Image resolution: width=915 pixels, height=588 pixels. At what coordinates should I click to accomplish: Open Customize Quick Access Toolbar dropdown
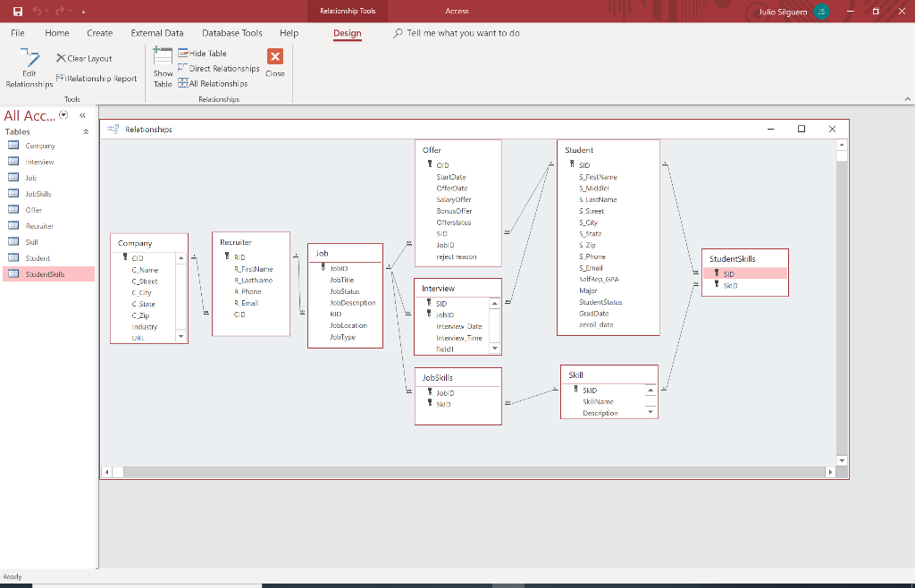click(83, 12)
